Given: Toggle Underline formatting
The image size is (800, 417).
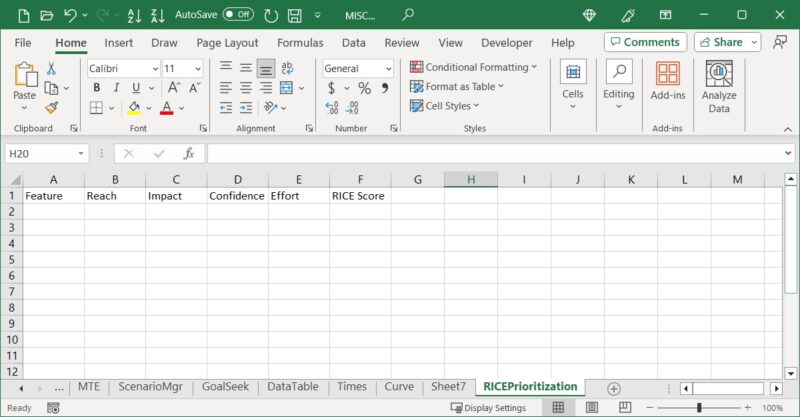Looking at the screenshot, I should [x=136, y=88].
